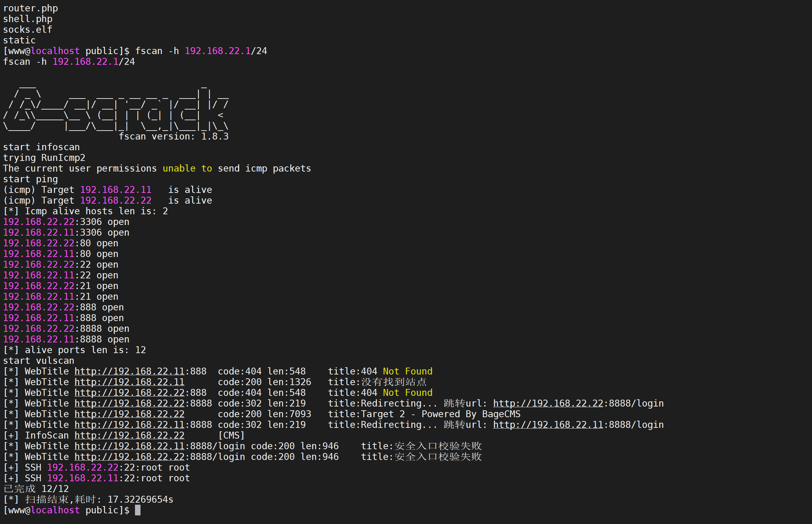Open redirect URL link to 192.168.22.11:8888/login
Image resolution: width=812 pixels, height=524 pixels.
pyautogui.click(x=548, y=425)
